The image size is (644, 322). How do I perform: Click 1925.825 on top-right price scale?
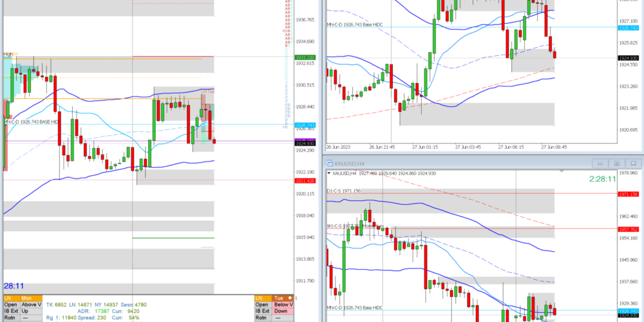tap(629, 43)
